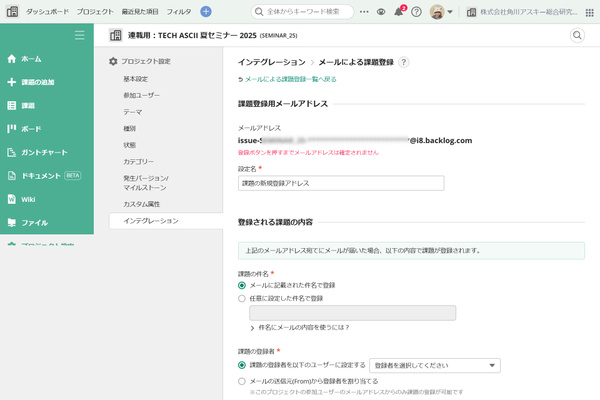Select 任意に設定した件名で登録 radio

point(242,298)
